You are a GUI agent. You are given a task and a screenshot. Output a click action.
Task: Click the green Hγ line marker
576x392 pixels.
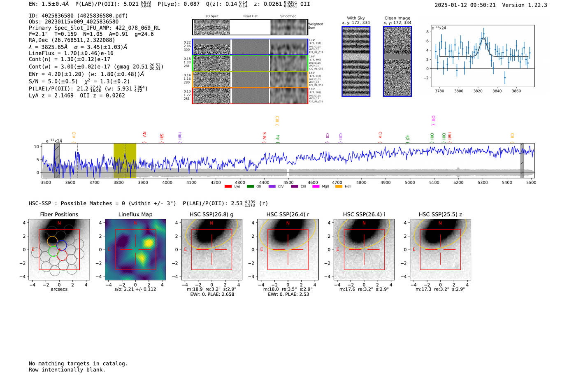click(278, 138)
